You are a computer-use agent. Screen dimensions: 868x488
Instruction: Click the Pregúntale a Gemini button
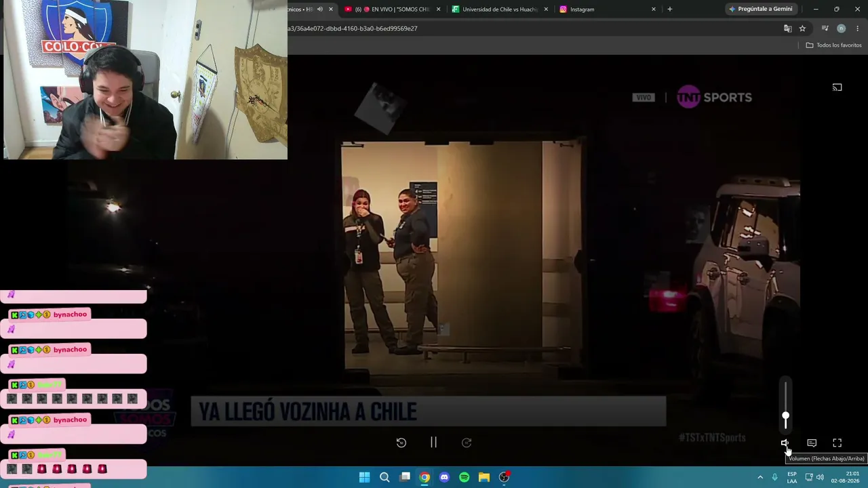760,9
